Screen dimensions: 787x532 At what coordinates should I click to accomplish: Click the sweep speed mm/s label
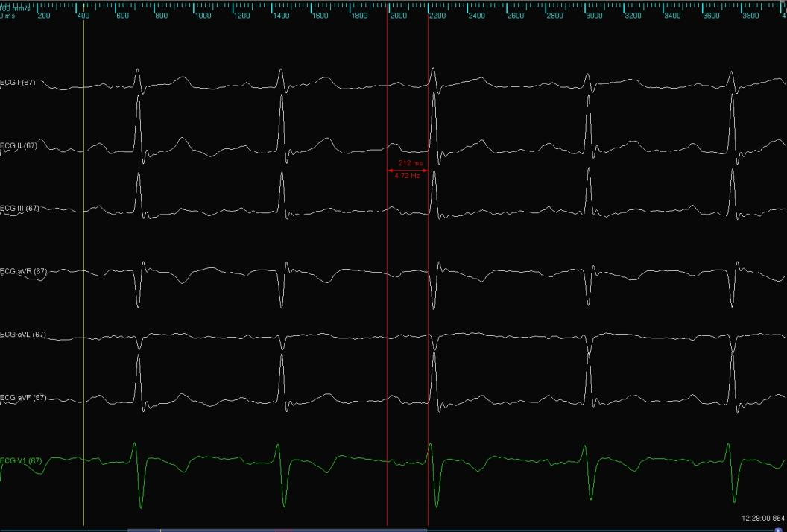coord(16,7)
